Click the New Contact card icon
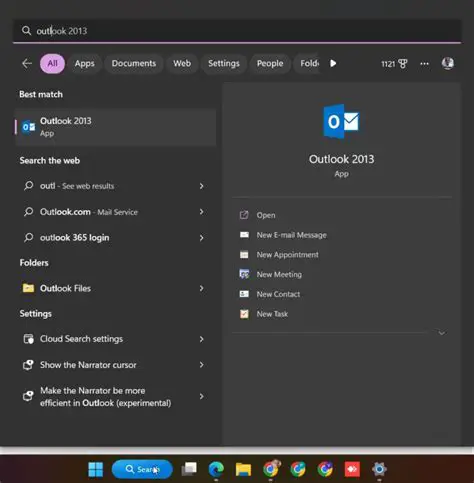474x483 pixels. pyautogui.click(x=244, y=294)
